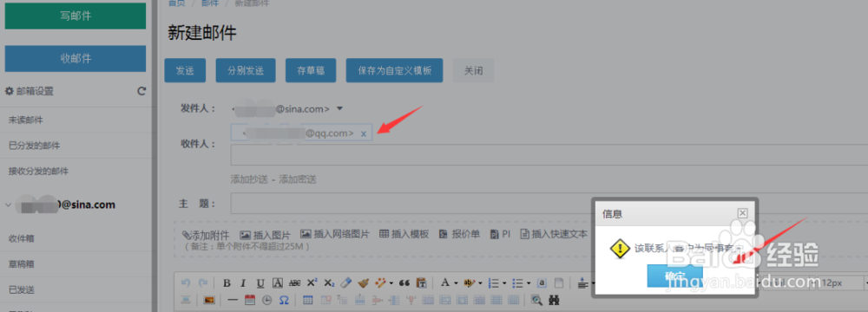
Task: Open 未读邮件 in sidebar
Action: click(26, 120)
